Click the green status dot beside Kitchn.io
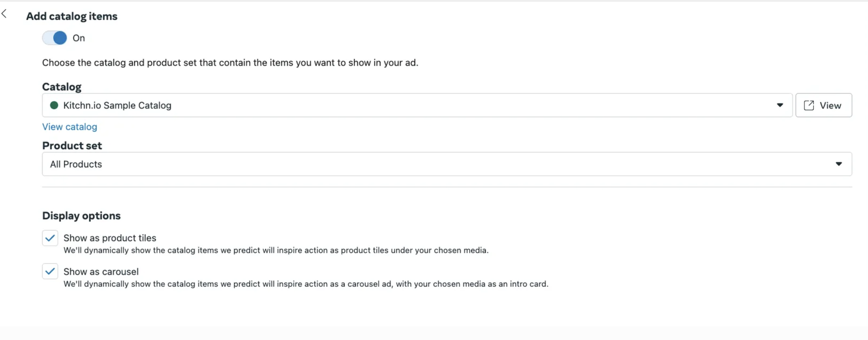 point(54,105)
